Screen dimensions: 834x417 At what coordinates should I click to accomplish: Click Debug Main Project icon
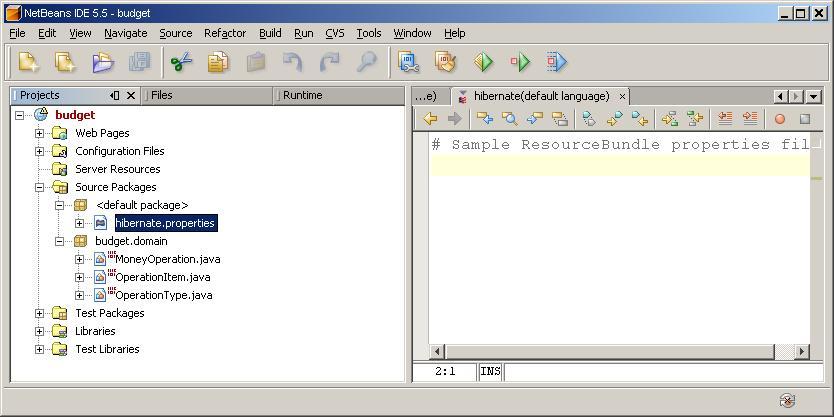pos(520,62)
